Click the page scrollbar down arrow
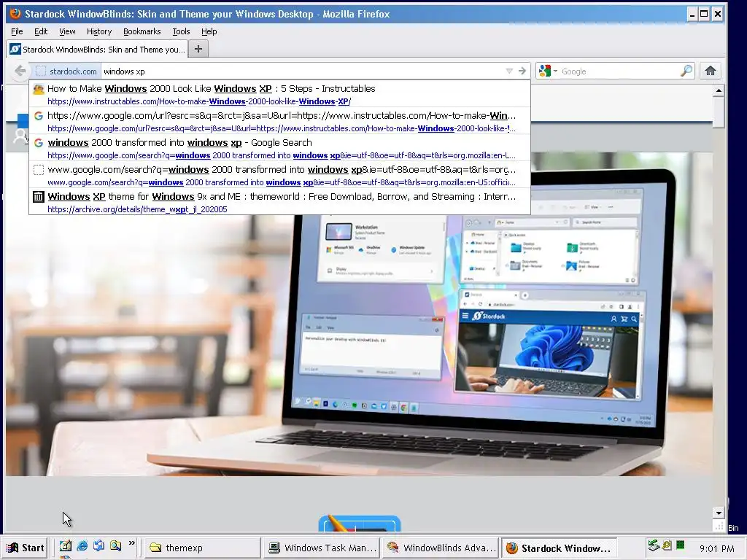The image size is (747, 560). coord(719,513)
